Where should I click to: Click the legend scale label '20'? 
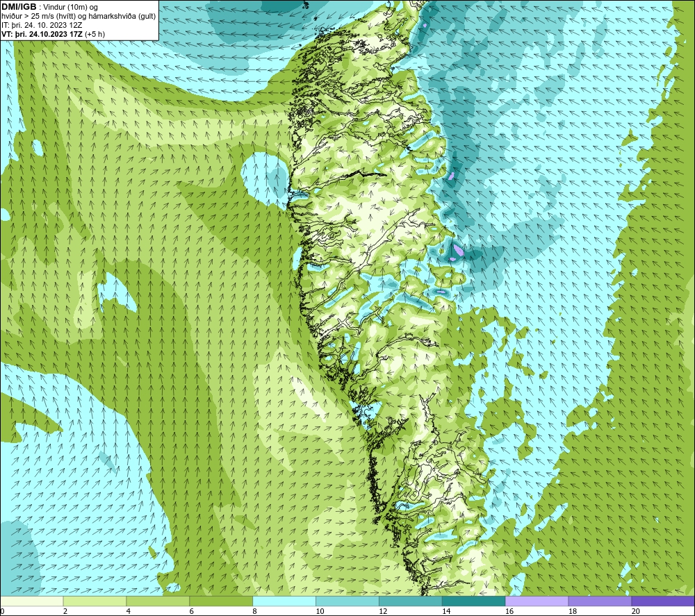tap(636, 611)
